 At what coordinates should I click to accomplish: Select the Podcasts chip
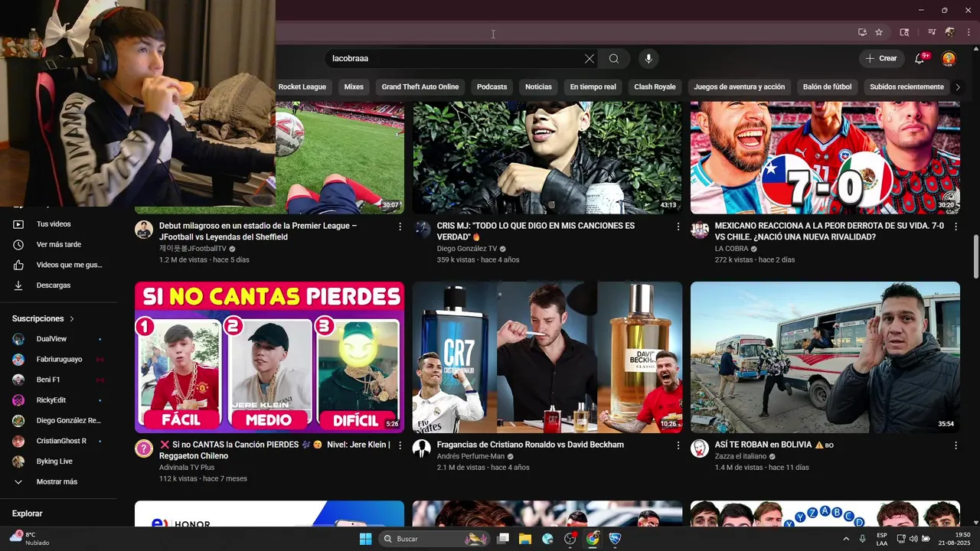pyautogui.click(x=492, y=87)
